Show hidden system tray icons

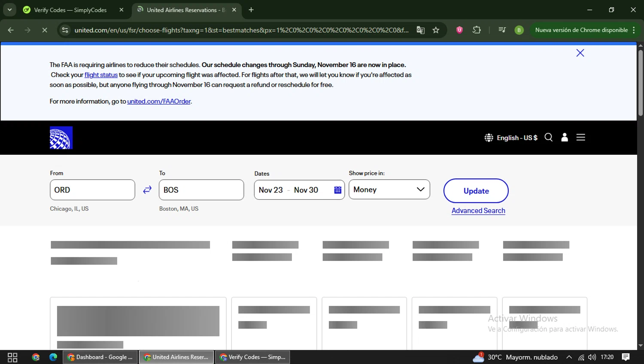tap(569, 357)
